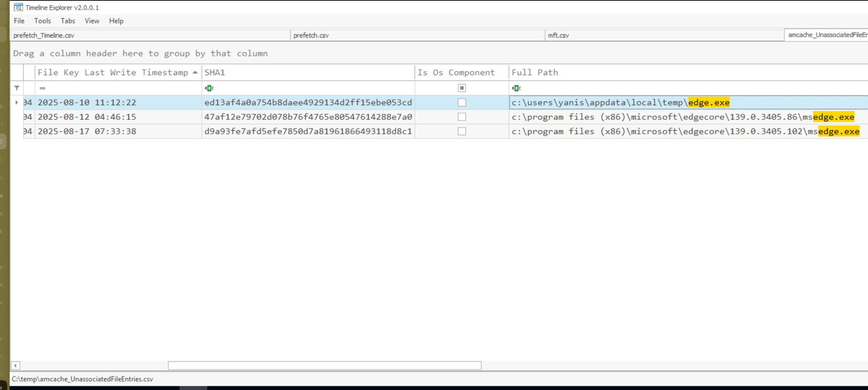
Task: Click the equals operator icon in timestamp filter
Action: tap(43, 88)
